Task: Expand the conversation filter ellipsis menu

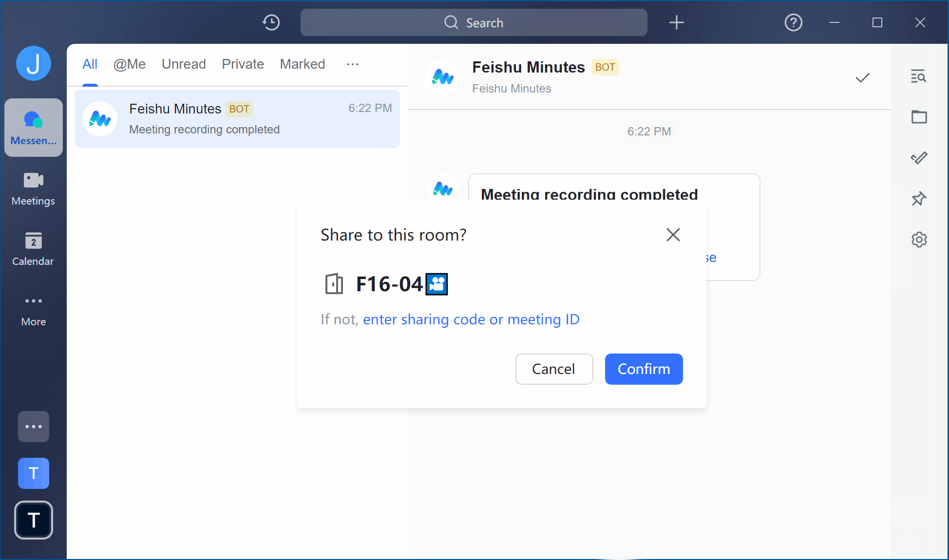Action: [x=352, y=64]
